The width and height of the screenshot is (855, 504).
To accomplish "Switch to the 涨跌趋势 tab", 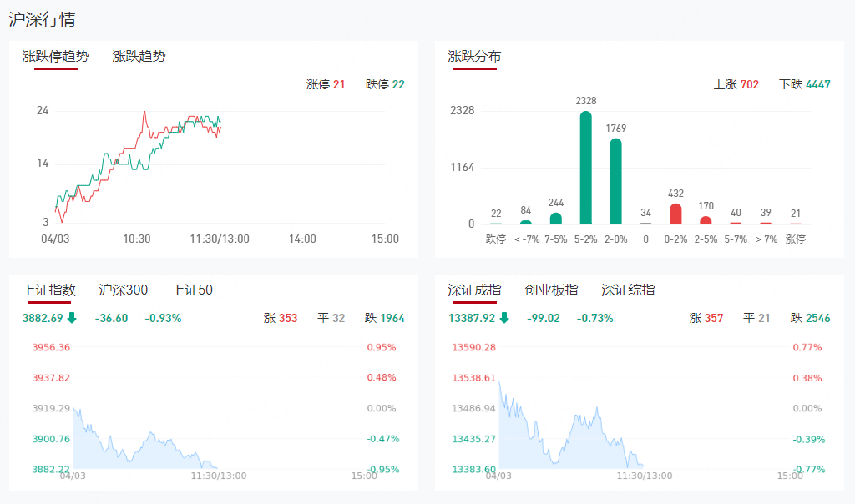I will click(x=139, y=57).
